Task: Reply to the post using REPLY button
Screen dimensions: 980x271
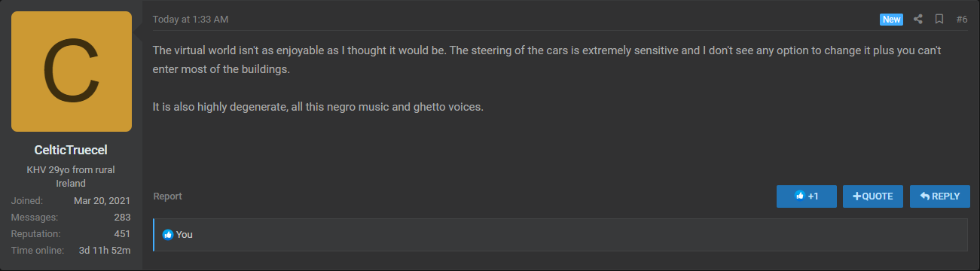Action: 940,196
